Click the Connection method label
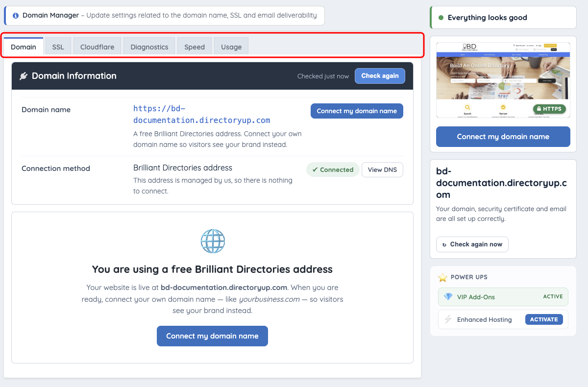 56,169
